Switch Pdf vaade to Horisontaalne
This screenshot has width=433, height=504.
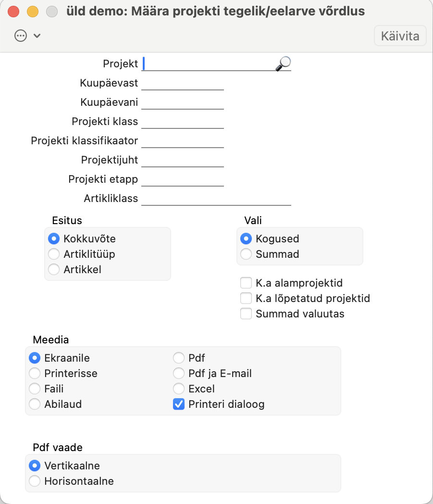35,481
